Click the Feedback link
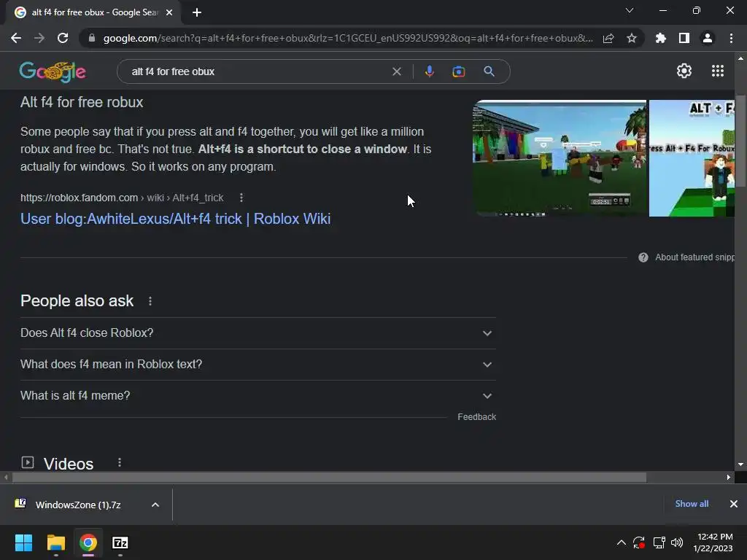 pyautogui.click(x=476, y=417)
